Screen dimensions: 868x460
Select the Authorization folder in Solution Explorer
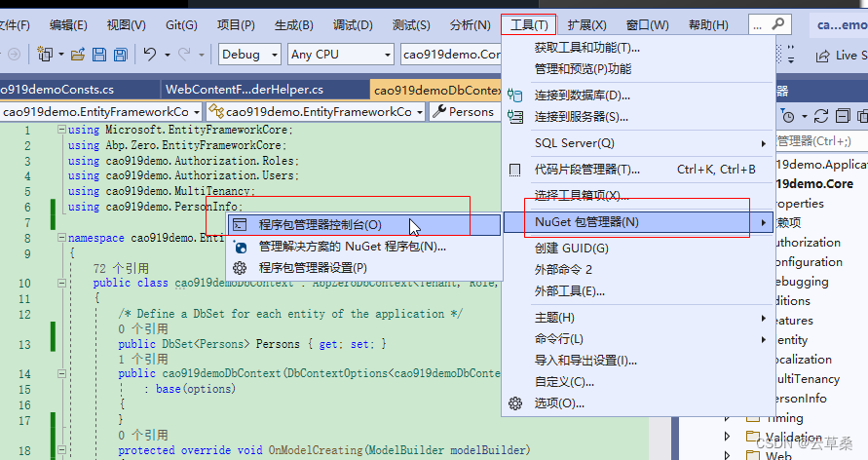pyautogui.click(x=809, y=243)
